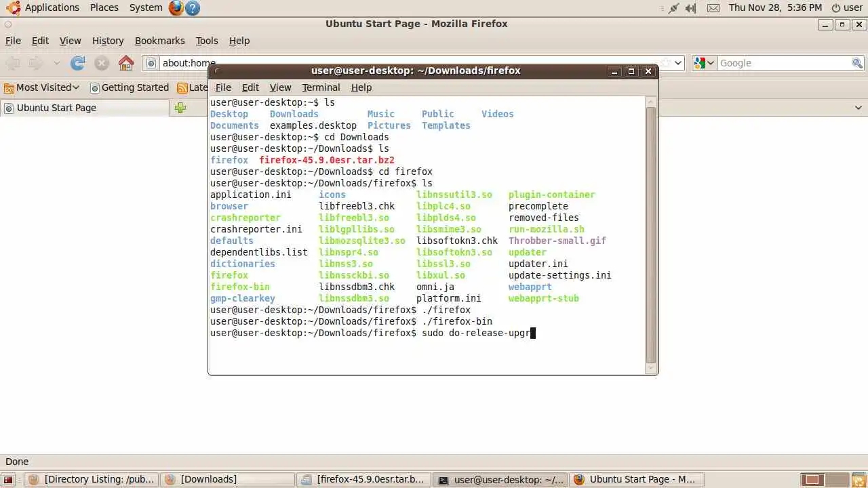868x488 pixels.
Task: Open the Applications menu in top panel
Action: (x=52, y=7)
